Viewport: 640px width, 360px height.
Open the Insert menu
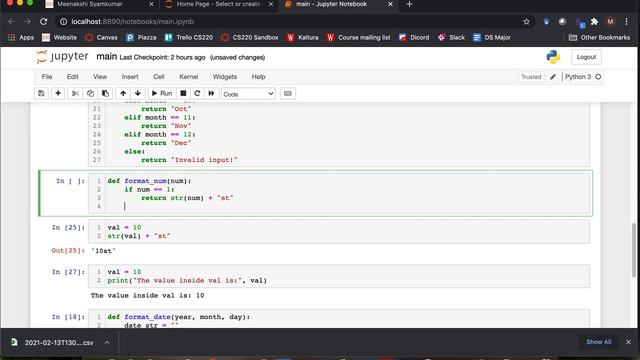click(x=130, y=77)
